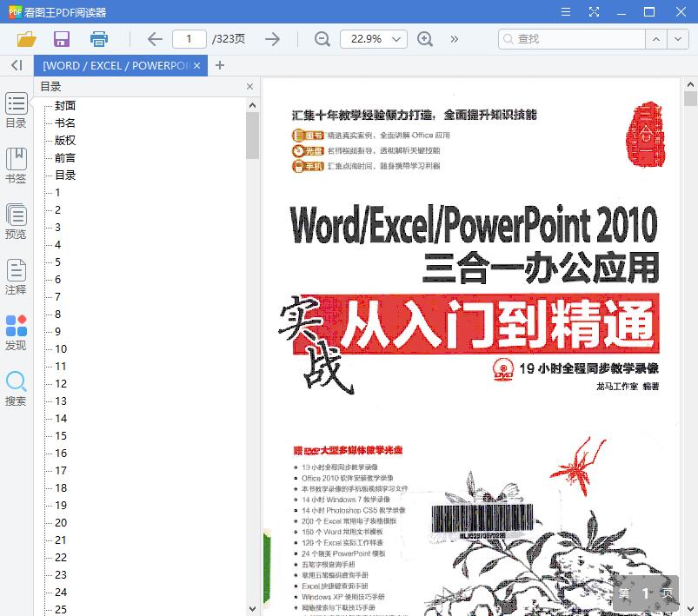The width and height of the screenshot is (698, 616).
Task: Save the document with the floppy icon
Action: tap(62, 39)
